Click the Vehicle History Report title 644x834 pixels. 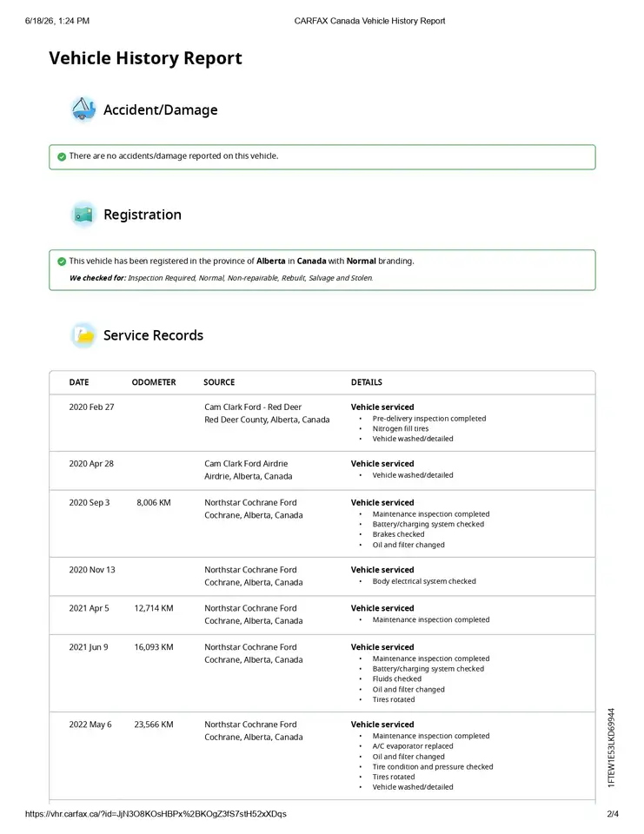coord(145,58)
